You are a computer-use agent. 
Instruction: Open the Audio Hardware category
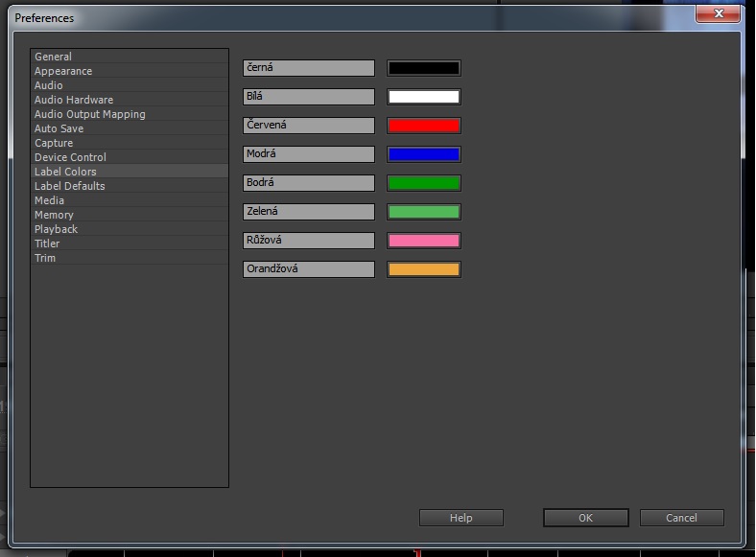click(130, 100)
